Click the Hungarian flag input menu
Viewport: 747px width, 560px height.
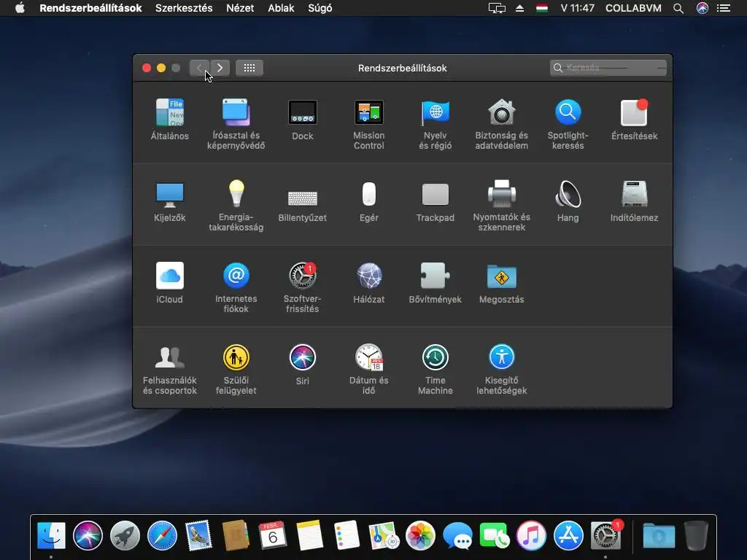(542, 8)
